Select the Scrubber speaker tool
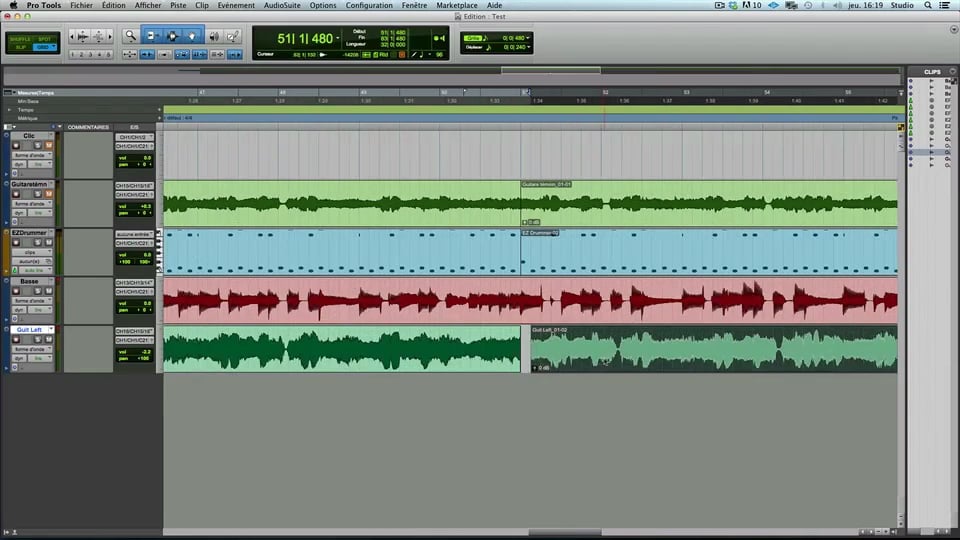The height and width of the screenshot is (540, 960). point(214,37)
